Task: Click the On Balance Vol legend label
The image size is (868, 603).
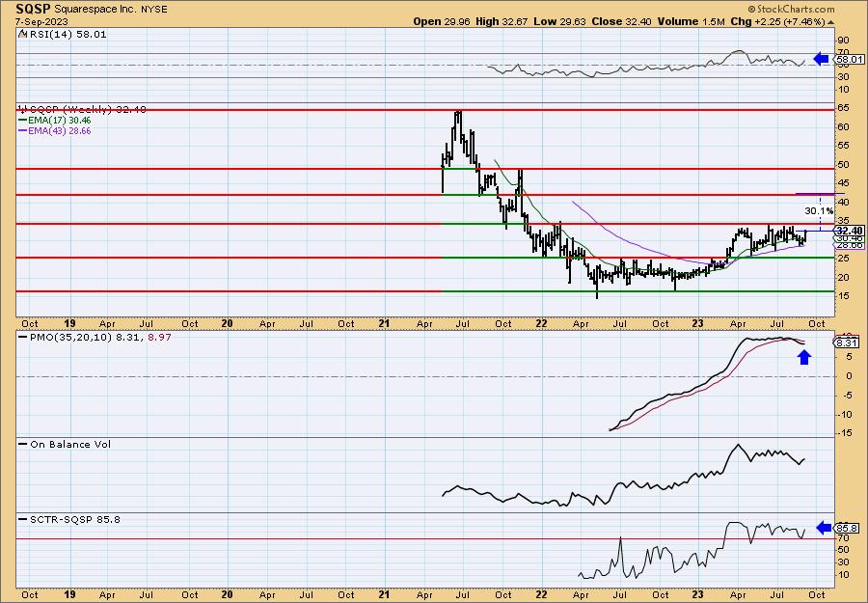Action: tap(70, 444)
